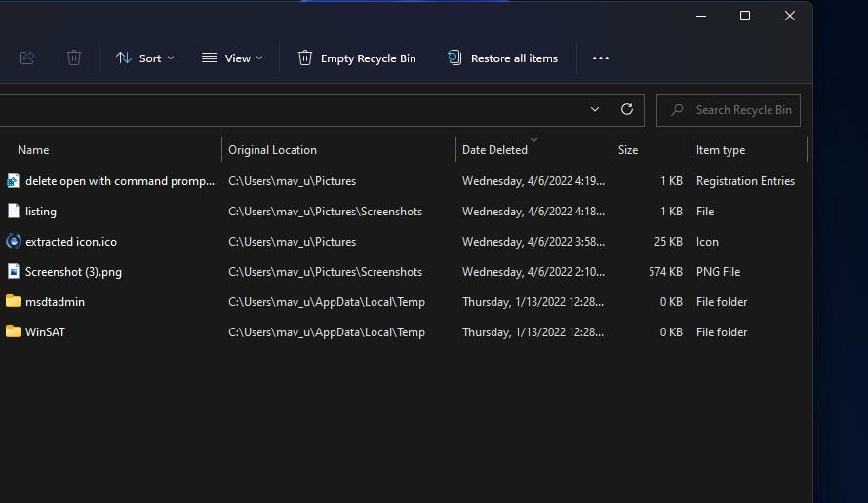Click in the Search Recycle Bin field
This screenshot has height=503, width=868.
[x=741, y=110]
